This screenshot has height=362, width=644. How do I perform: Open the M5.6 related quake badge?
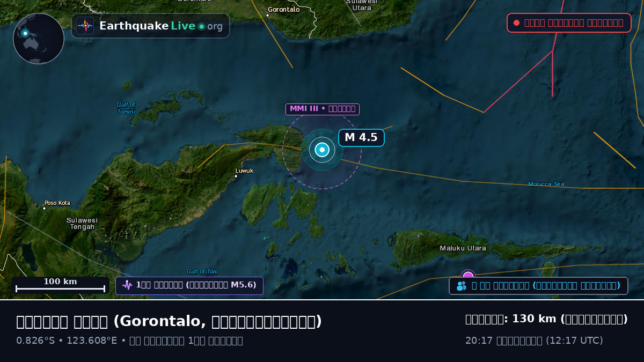189,285
